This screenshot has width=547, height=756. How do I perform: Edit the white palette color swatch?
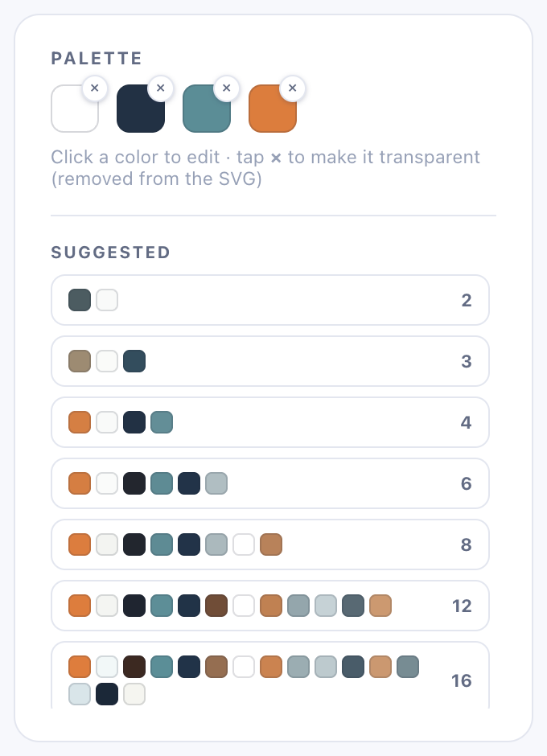tap(75, 109)
